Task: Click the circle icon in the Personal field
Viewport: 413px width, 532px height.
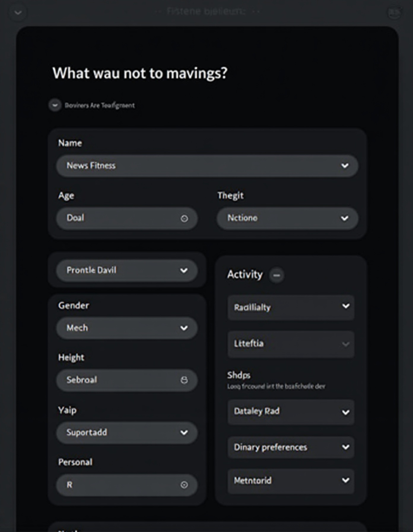Action: [185, 485]
